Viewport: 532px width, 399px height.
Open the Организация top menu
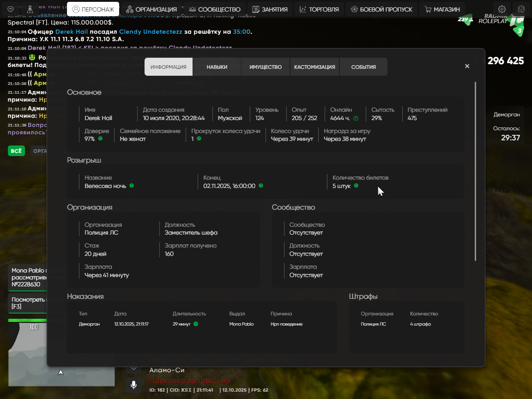click(151, 9)
